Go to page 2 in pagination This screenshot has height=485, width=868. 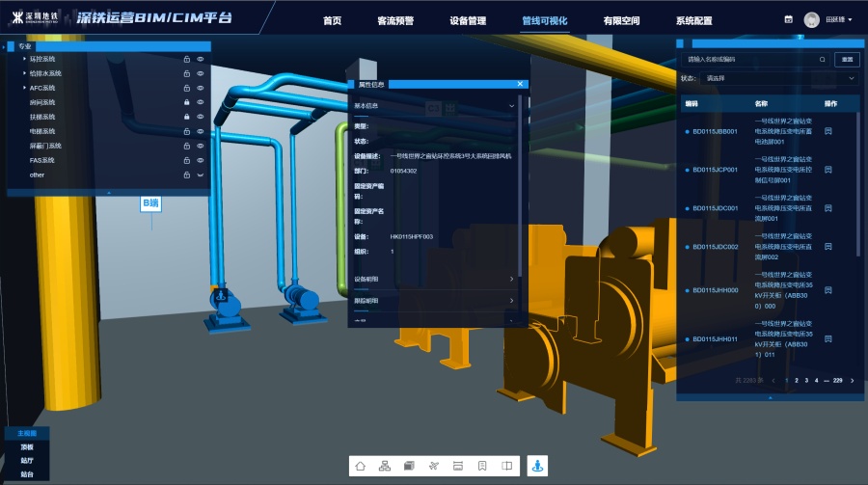pyautogui.click(x=796, y=381)
